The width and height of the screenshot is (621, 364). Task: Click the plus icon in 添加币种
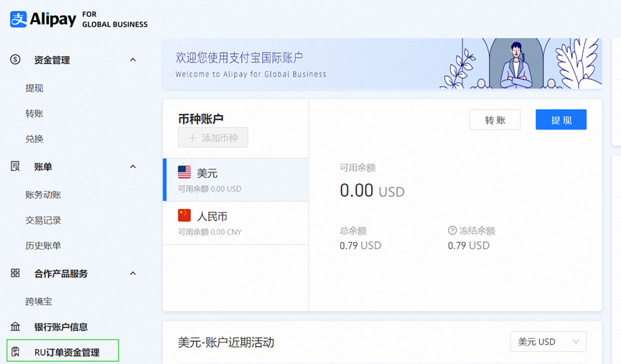click(x=192, y=138)
